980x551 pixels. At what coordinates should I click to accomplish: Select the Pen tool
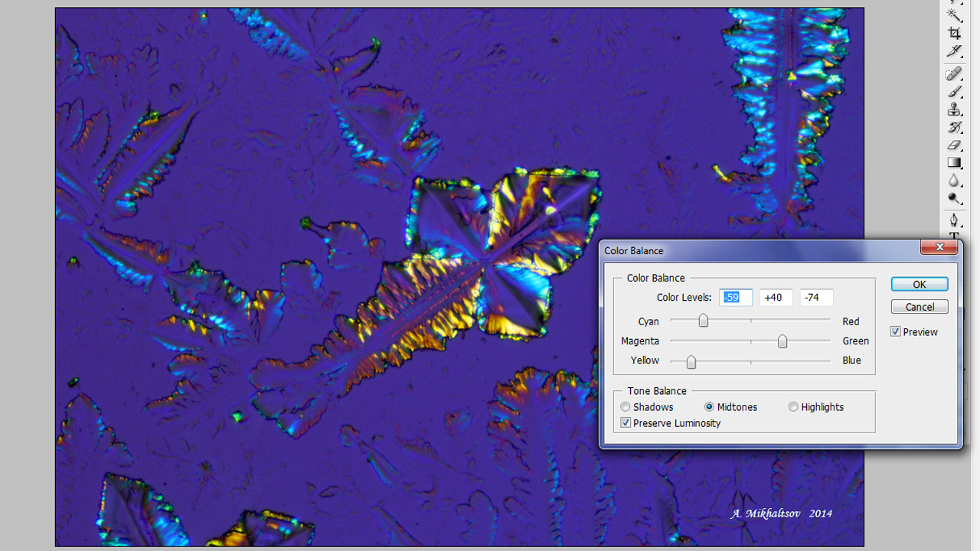point(954,220)
